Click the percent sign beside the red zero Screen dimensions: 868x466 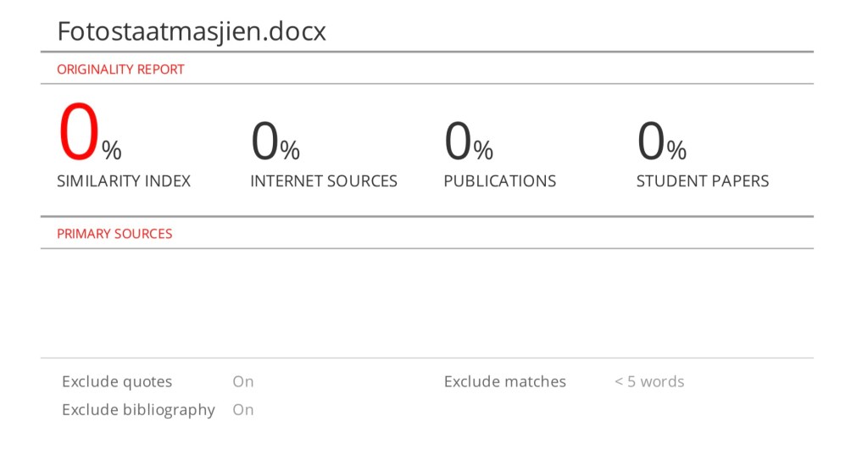[x=112, y=151]
